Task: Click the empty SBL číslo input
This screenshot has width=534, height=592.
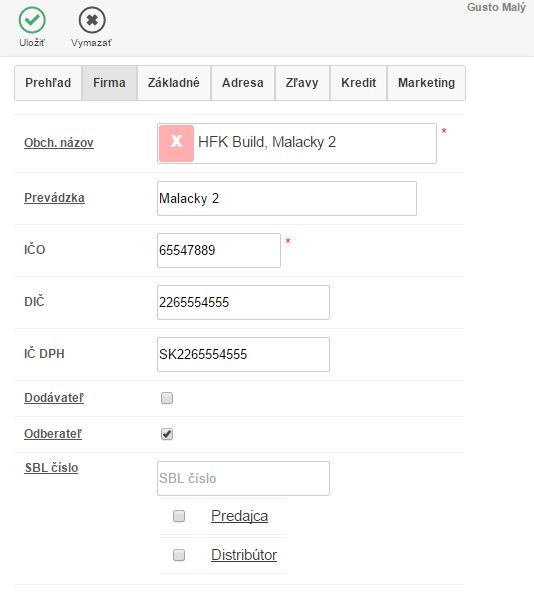Action: [243, 478]
